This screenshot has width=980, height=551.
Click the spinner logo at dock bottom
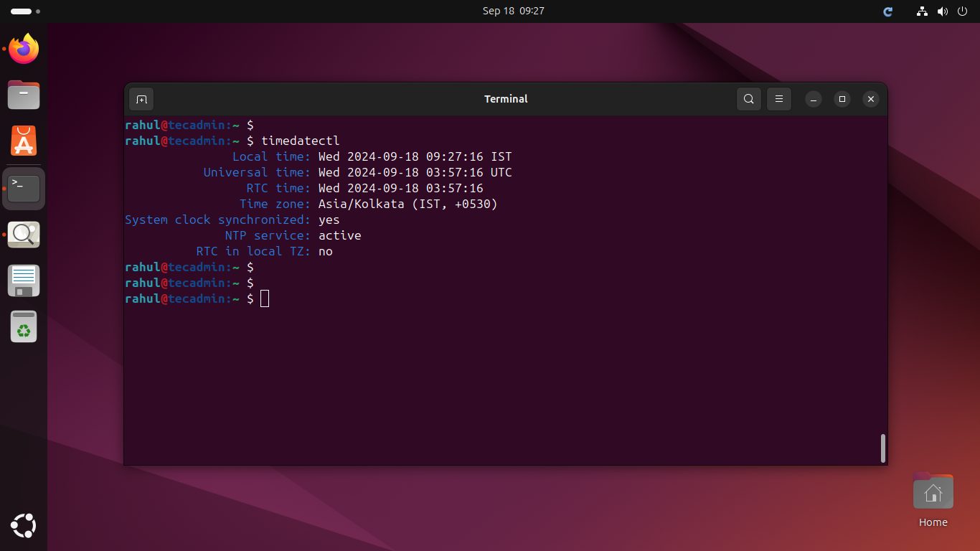(23, 525)
